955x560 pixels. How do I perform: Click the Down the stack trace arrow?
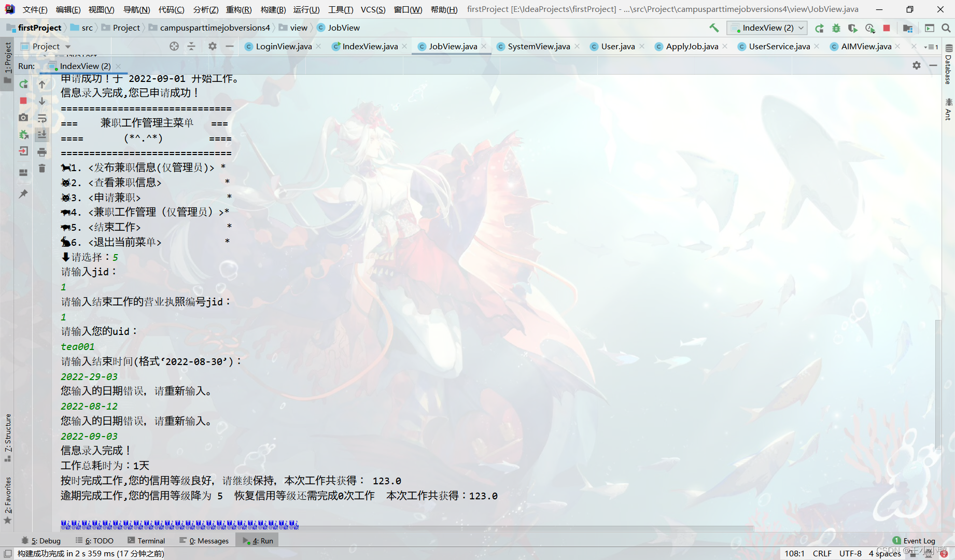pos(42,101)
